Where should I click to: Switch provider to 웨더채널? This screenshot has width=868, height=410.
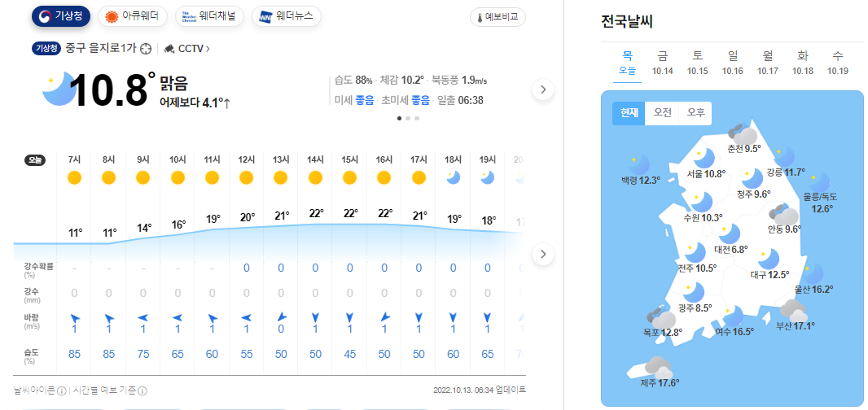point(210,16)
